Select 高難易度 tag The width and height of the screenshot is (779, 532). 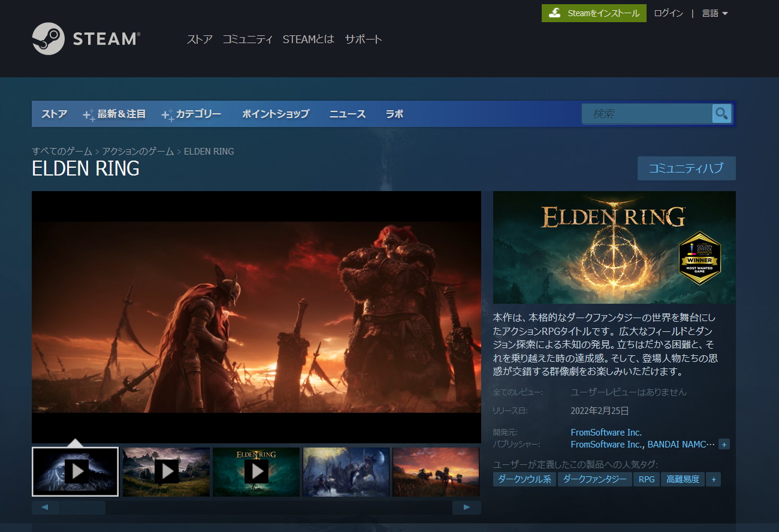click(x=683, y=479)
